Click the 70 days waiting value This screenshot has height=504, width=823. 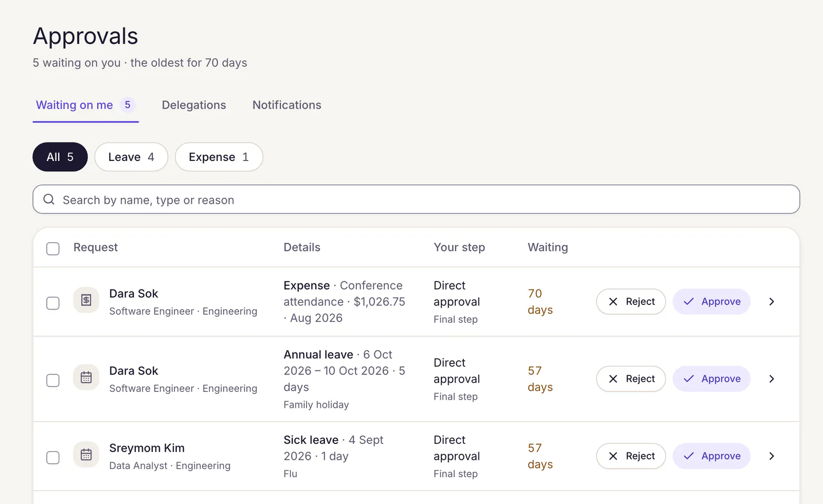point(540,302)
